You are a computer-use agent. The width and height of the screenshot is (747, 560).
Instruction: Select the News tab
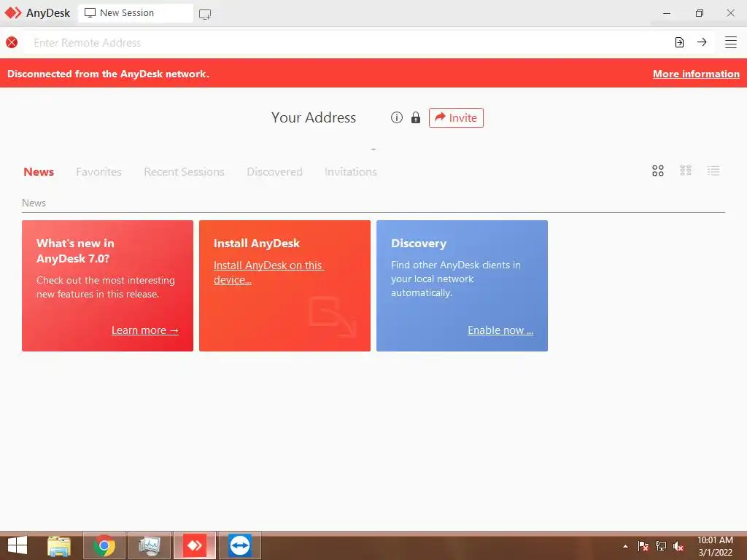point(39,171)
